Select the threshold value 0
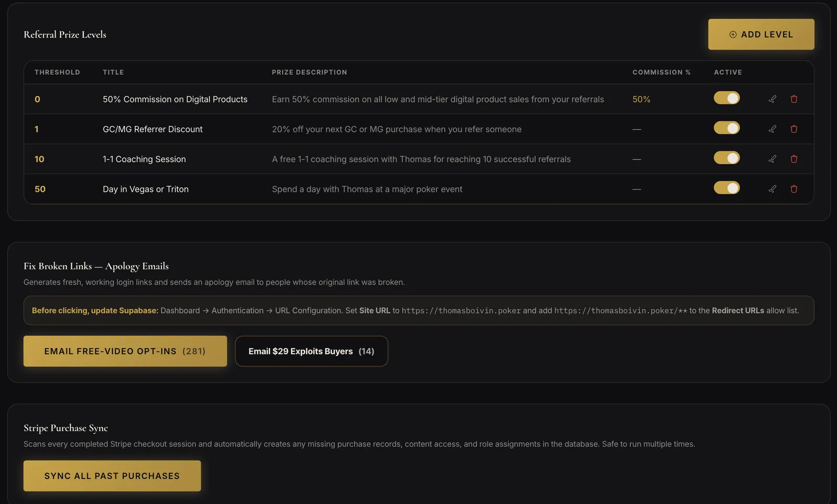 click(x=37, y=99)
